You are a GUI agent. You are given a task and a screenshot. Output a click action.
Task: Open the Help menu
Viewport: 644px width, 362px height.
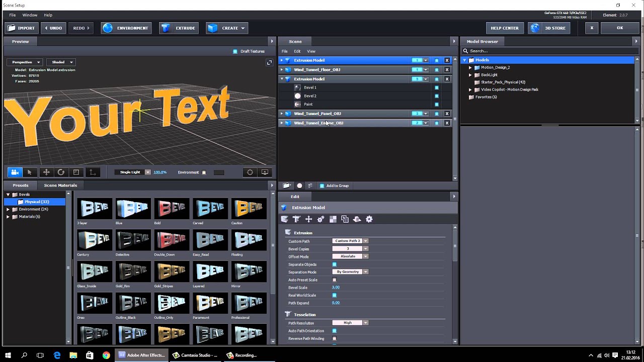(48, 15)
